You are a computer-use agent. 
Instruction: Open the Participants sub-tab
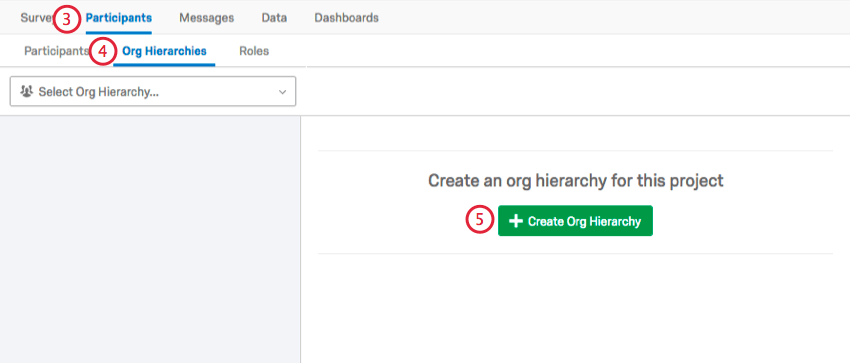56,51
